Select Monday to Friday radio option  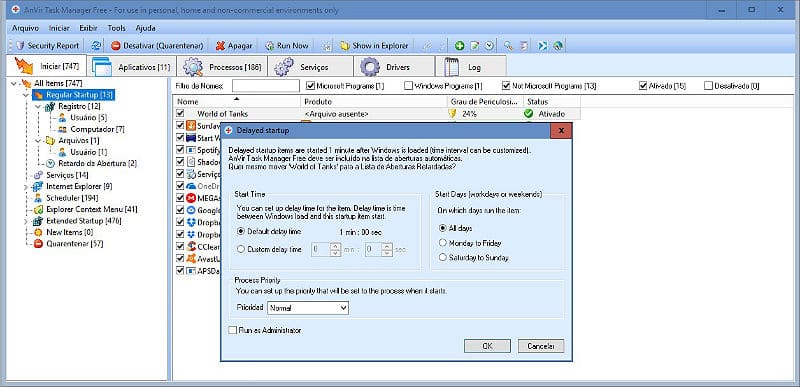[443, 243]
